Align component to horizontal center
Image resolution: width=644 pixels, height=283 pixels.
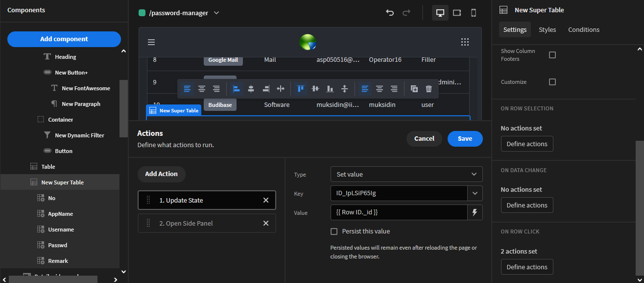coord(251,89)
